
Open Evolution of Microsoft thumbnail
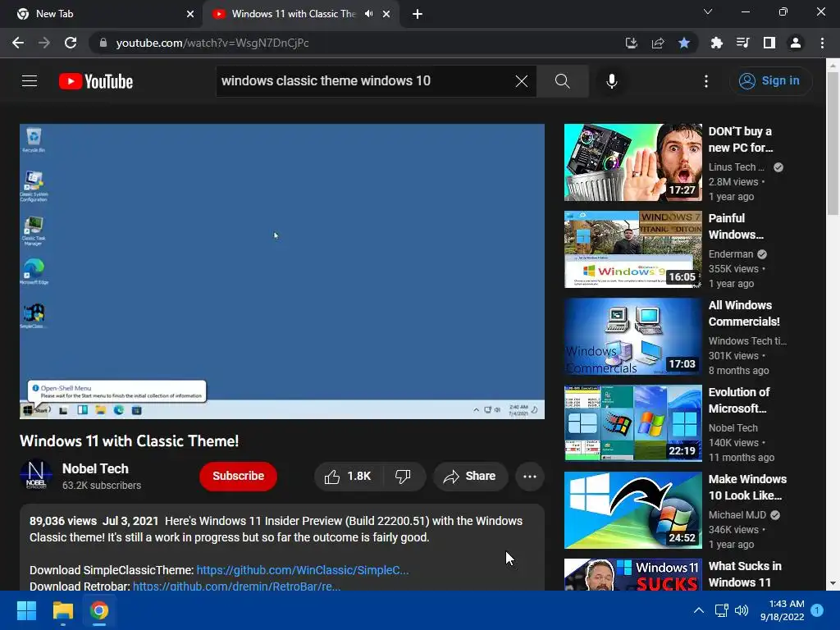point(632,423)
